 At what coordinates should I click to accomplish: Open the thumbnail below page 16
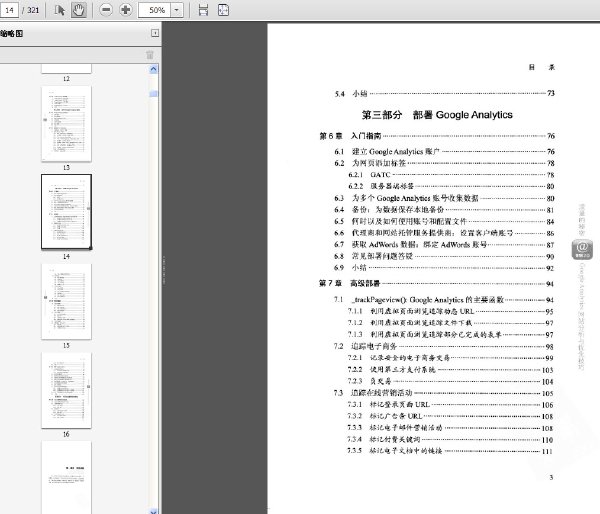(x=66, y=477)
